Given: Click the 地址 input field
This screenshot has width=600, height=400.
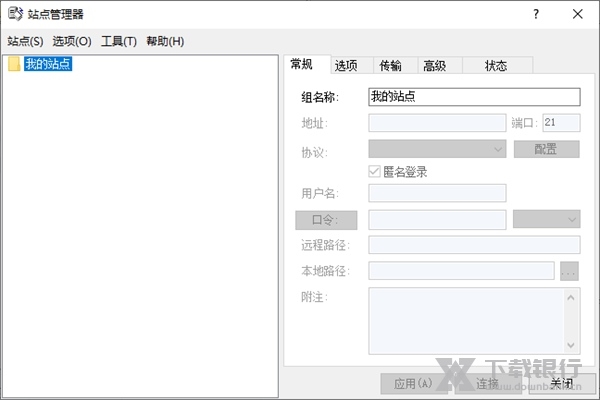Looking at the screenshot, I should pyautogui.click(x=437, y=123).
